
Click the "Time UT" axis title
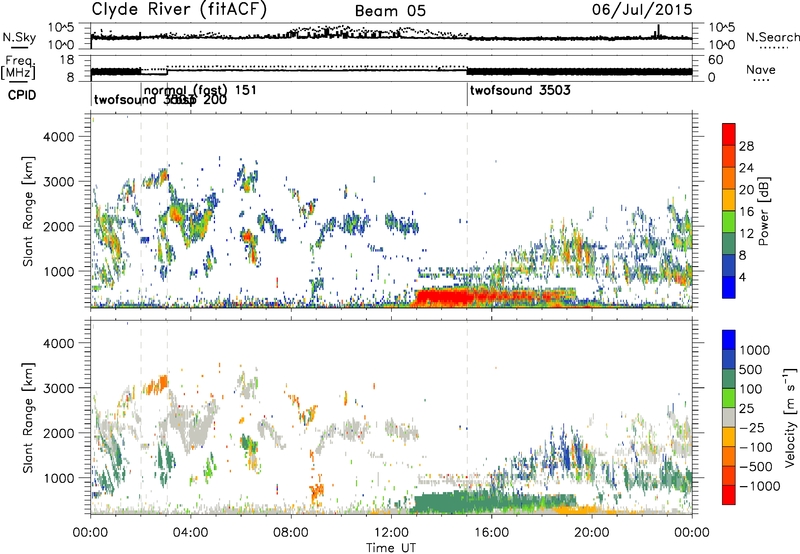click(391, 548)
